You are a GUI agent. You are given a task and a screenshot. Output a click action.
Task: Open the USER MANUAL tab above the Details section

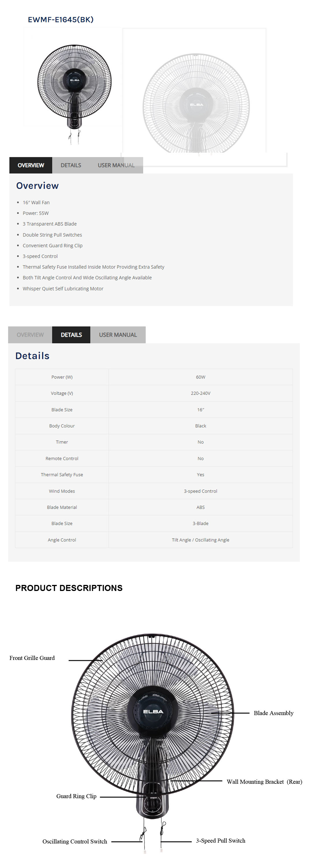pos(118,335)
